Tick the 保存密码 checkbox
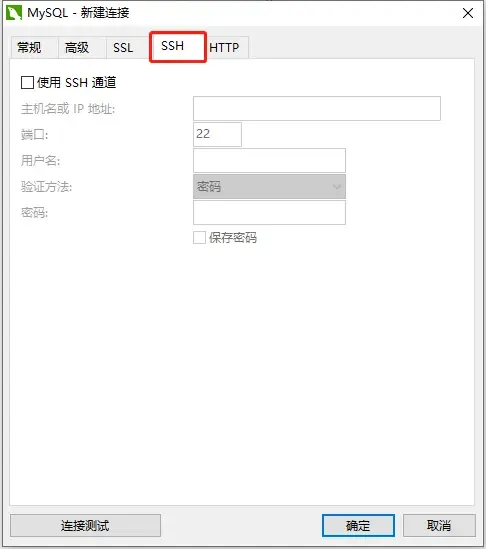The image size is (486, 549). [x=199, y=237]
